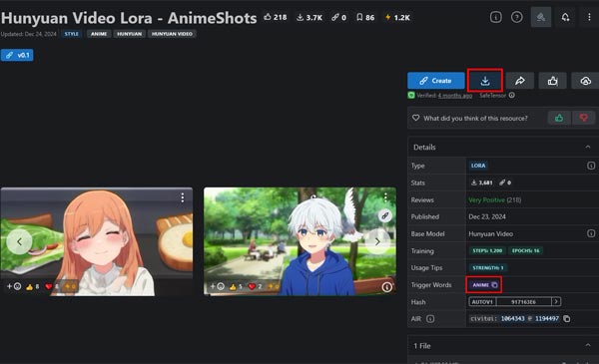
Task: Tip buzz on the orange-haired girl image
Action: (70, 286)
